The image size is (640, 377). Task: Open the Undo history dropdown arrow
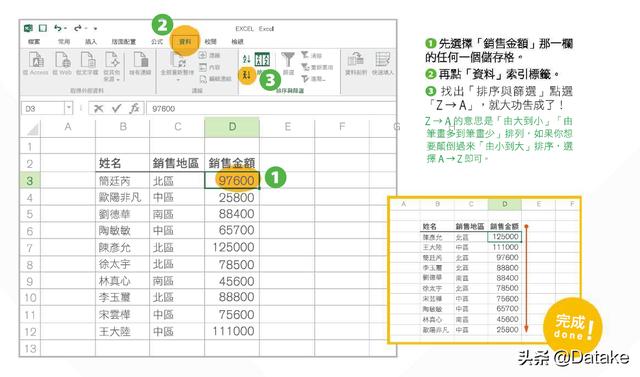(65, 29)
